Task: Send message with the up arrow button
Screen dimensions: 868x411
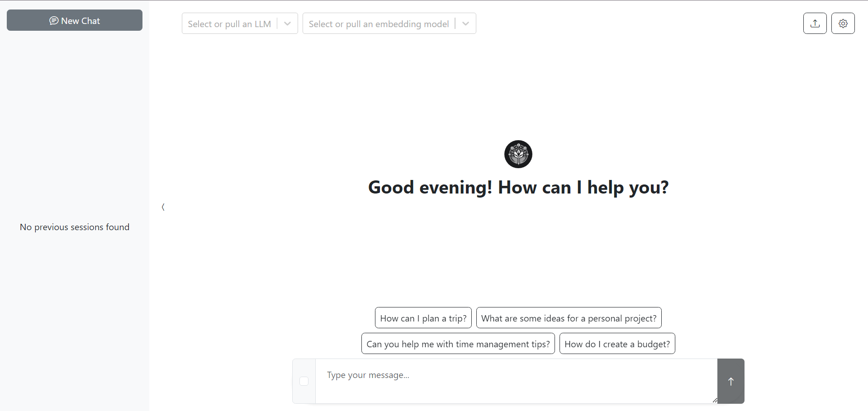Action: pyautogui.click(x=730, y=381)
